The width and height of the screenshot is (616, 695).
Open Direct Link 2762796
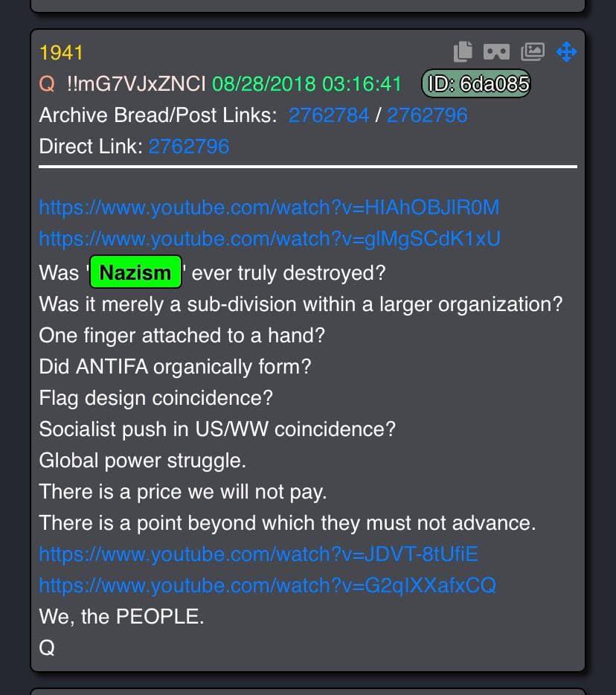coord(189,147)
